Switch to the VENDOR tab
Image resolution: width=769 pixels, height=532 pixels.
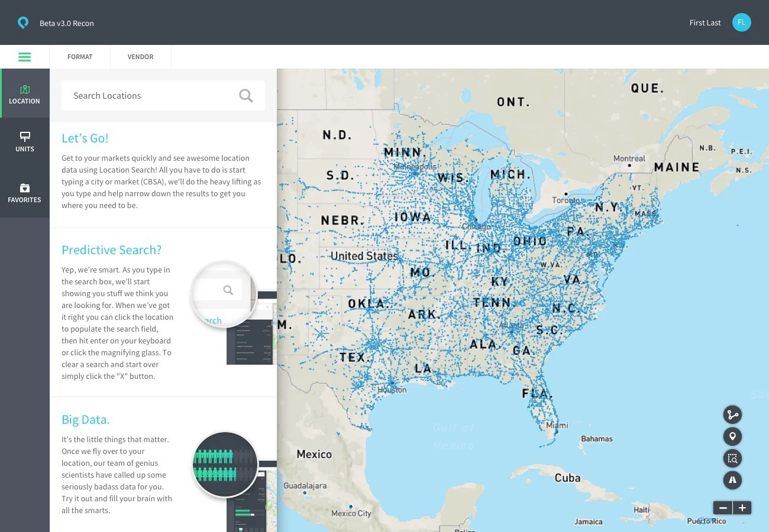(140, 57)
